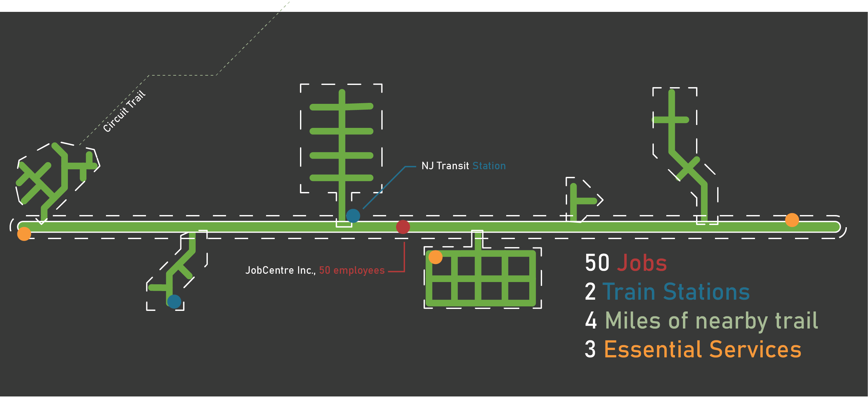The height and width of the screenshot is (408, 868).
Task: Click the 50 Jobs statistic text
Action: 625,263
